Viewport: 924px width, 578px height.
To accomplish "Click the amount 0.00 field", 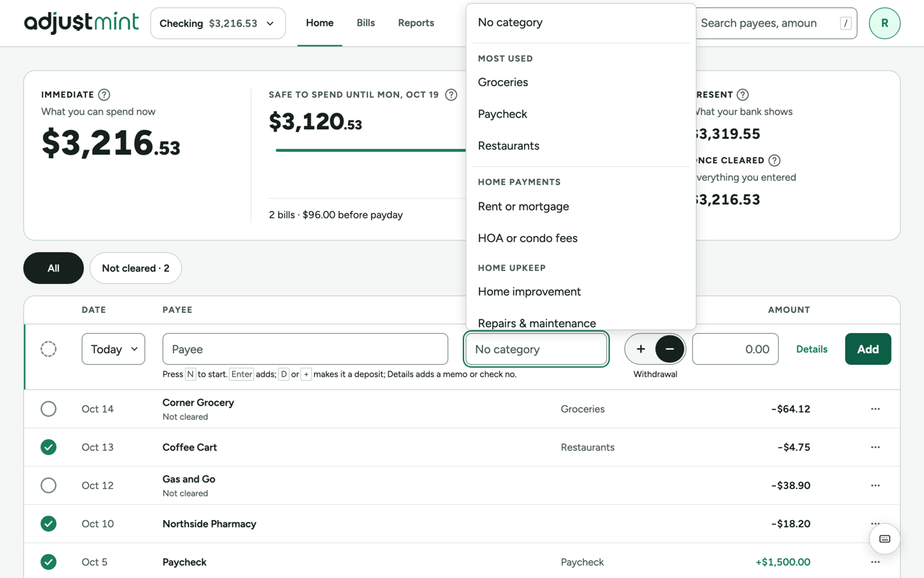I will [735, 349].
